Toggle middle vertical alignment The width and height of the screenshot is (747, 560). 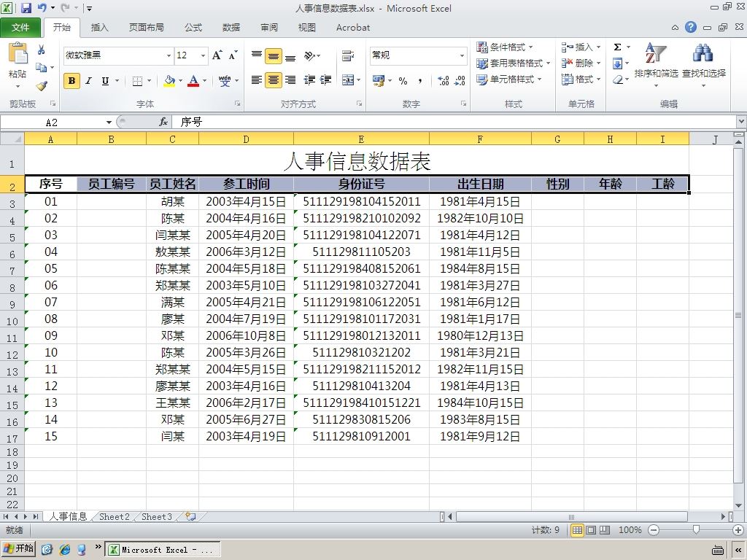274,56
